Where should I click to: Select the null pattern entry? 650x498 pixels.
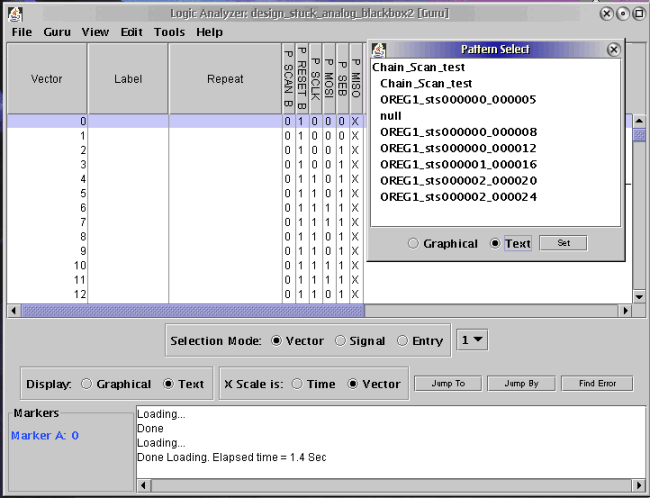pos(390,116)
